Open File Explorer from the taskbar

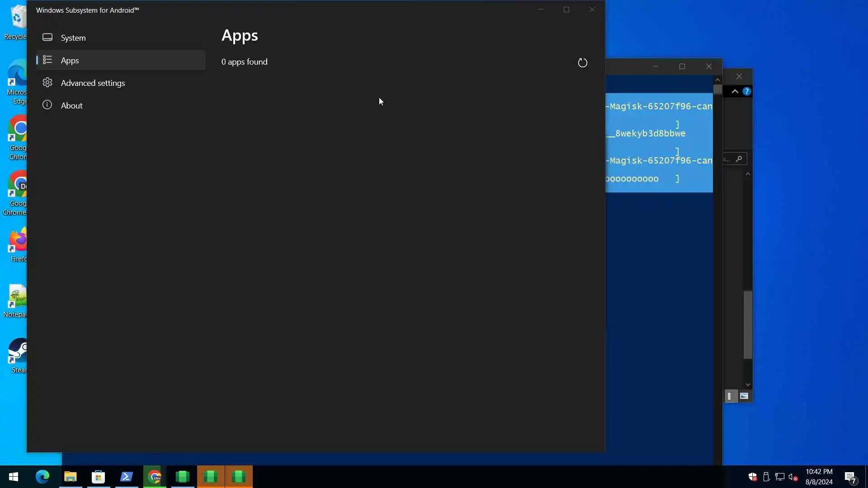pos(71,477)
